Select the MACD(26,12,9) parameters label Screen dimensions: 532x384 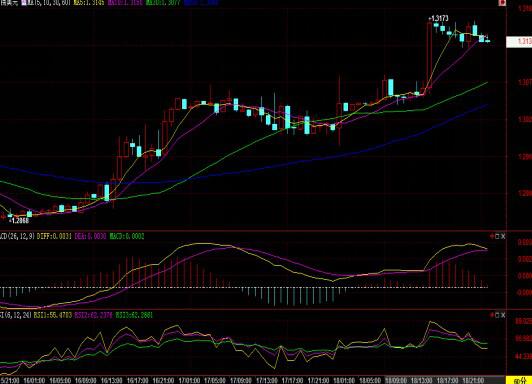17,236
